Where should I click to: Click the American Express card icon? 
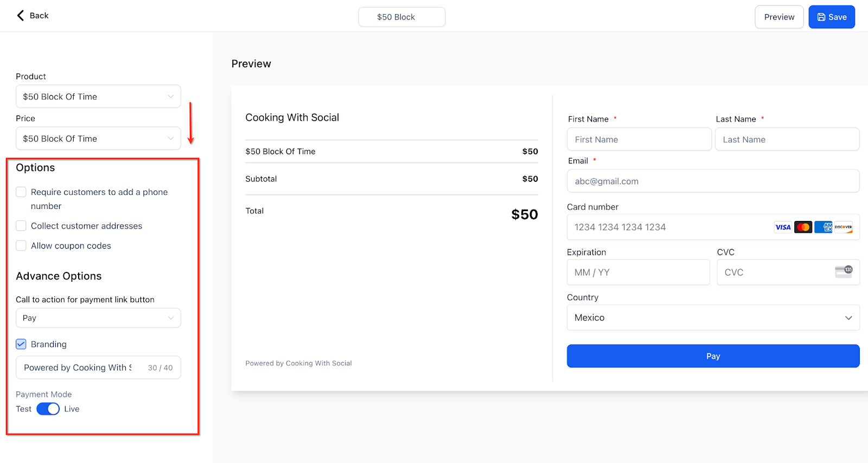(x=824, y=227)
